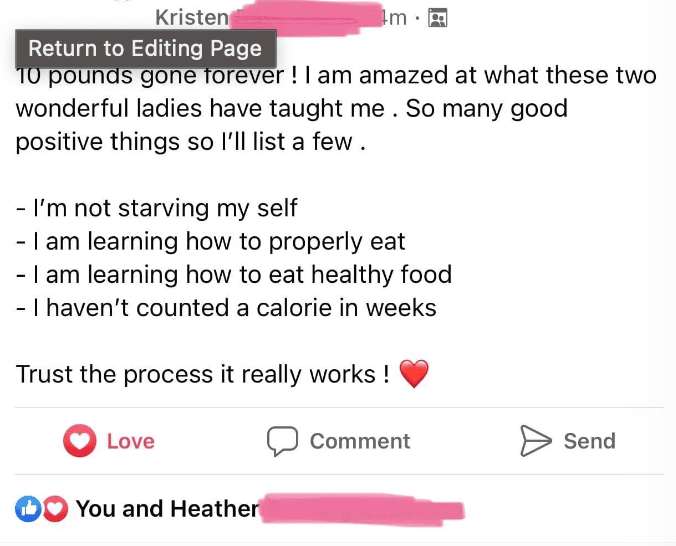Click the "I'm not starving my self" line
Image resolution: width=676 pixels, height=546 pixels.
157,208
